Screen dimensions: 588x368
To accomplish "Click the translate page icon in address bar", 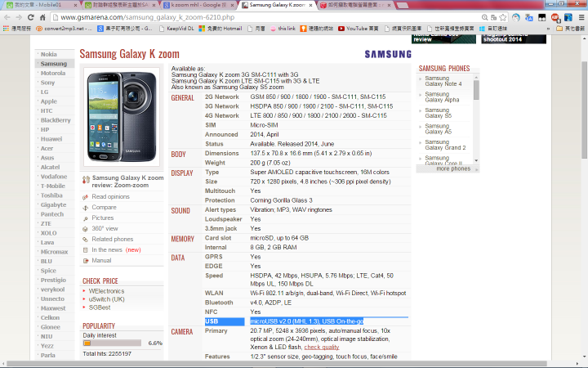I will point(494,17).
